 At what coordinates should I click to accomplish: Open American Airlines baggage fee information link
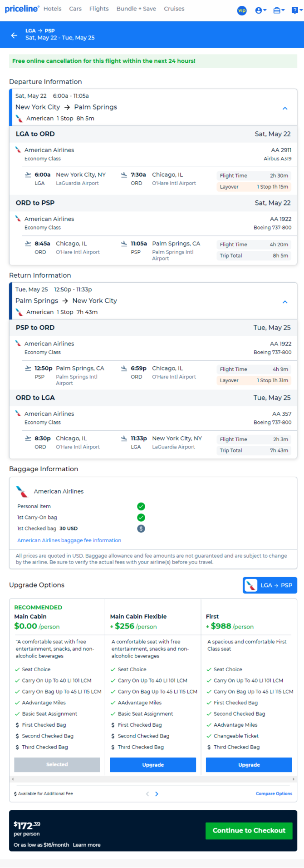coord(69,540)
